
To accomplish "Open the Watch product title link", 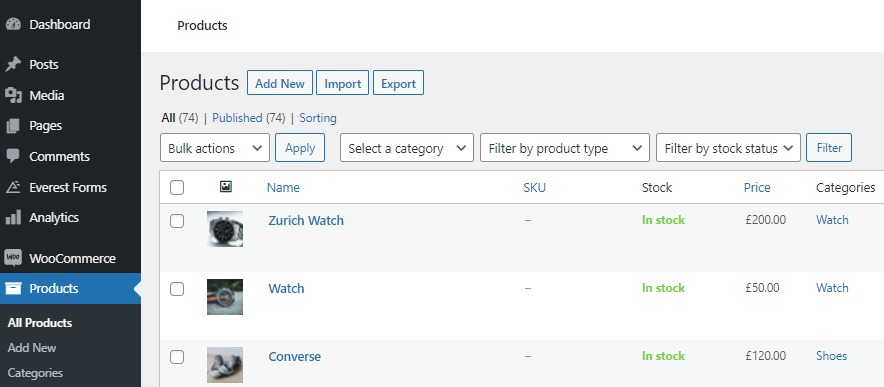I will point(286,288).
